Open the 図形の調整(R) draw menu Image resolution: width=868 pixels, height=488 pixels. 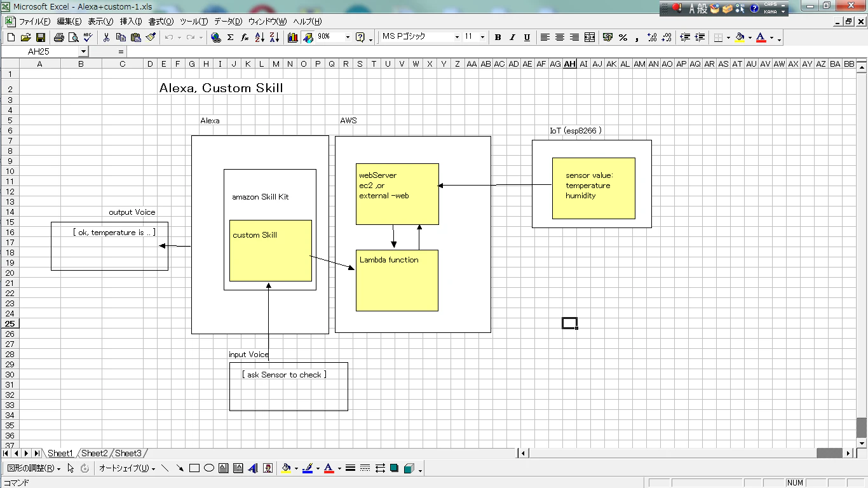click(34, 469)
